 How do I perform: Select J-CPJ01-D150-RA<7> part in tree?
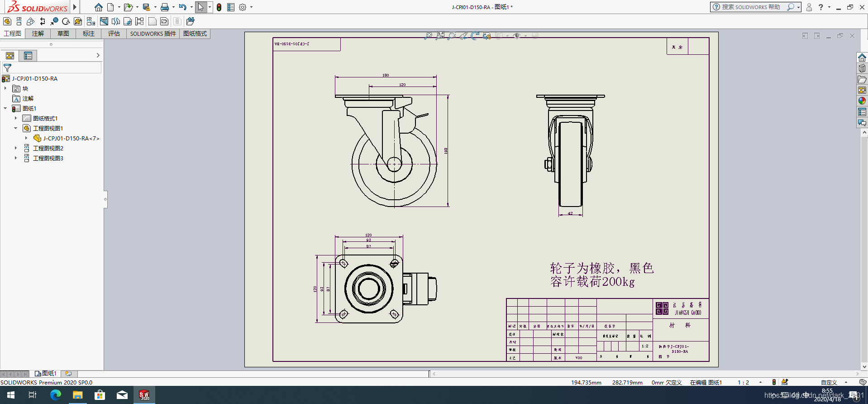[x=71, y=138]
